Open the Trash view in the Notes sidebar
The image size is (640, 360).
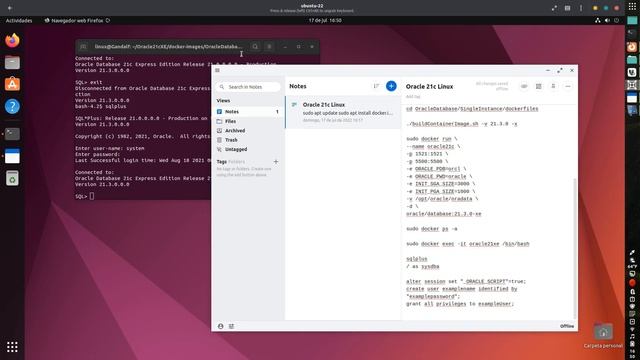pos(248,140)
